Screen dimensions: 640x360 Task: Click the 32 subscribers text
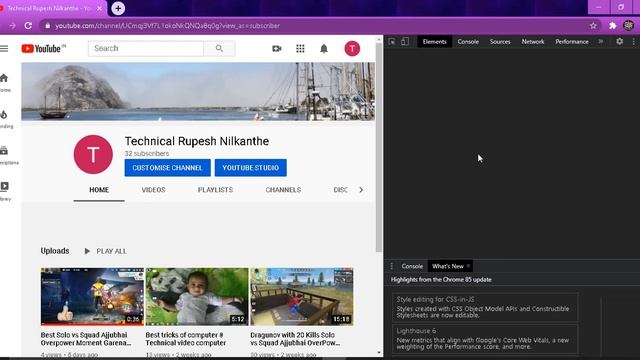coord(147,153)
